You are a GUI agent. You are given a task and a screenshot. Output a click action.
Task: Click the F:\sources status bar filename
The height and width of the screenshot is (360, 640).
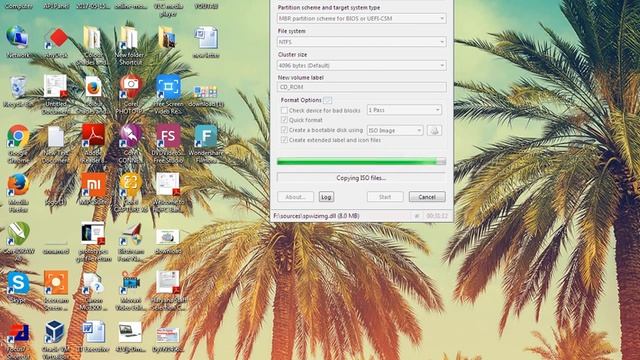coord(316,216)
